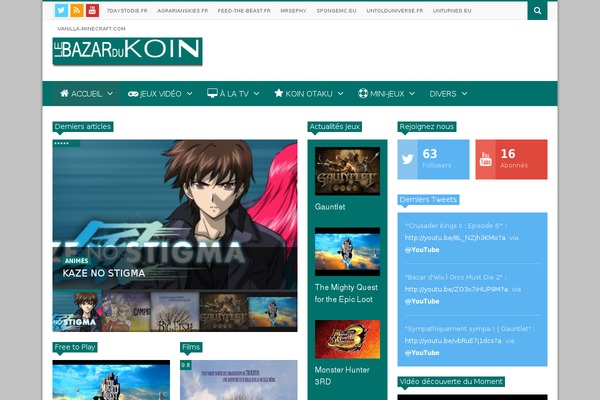Click the Films section heading
The width and height of the screenshot is (600, 400).
[191, 347]
